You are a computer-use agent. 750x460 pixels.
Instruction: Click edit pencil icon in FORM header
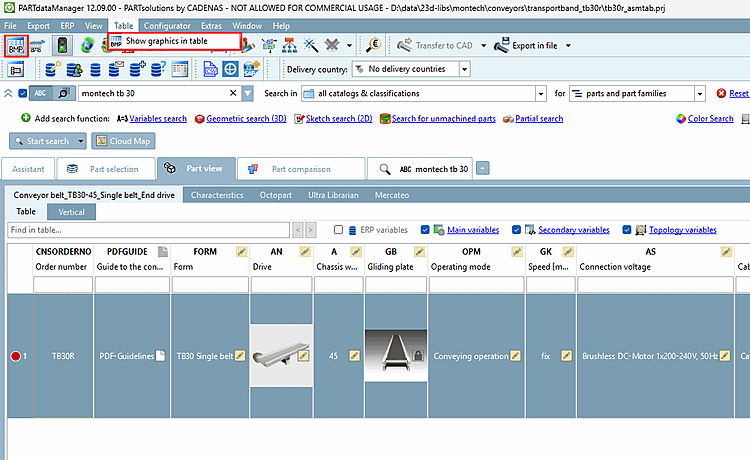[242, 252]
